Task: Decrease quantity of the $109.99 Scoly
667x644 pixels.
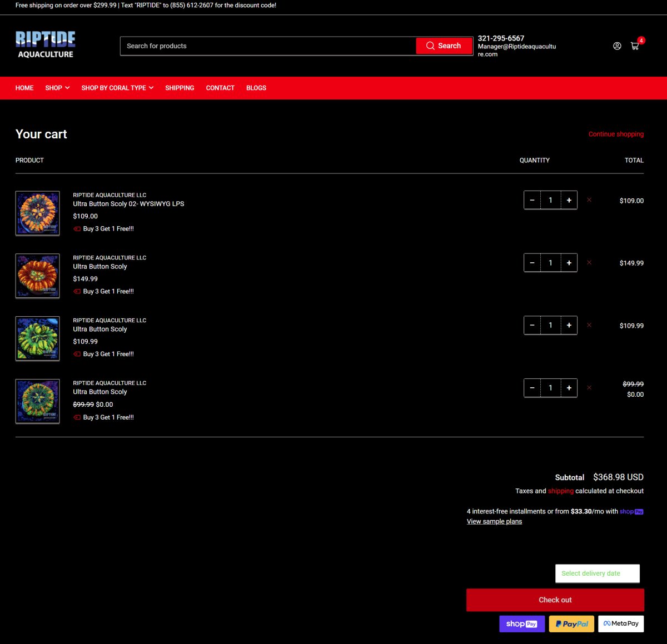Action: [532, 326]
